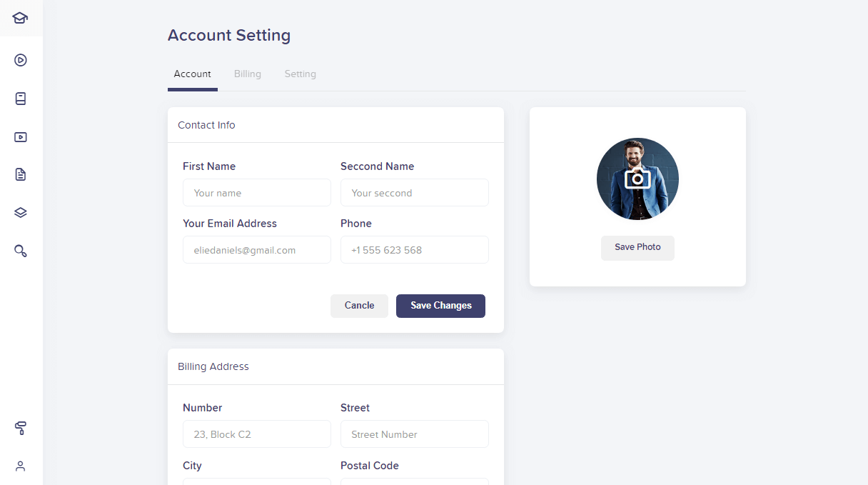Open the stacked layers sidebar icon
Screen dimensions: 868x485
(21, 212)
